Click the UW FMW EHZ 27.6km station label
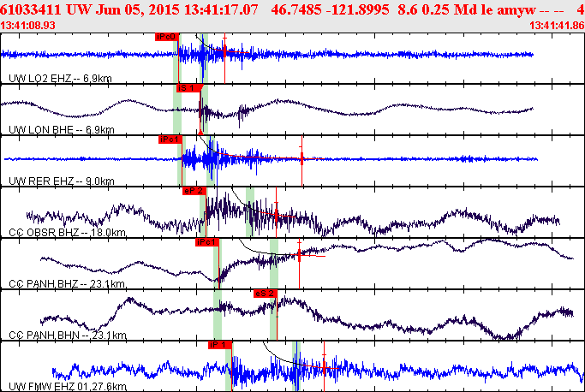Screen dimensions: 585x392 68,386
